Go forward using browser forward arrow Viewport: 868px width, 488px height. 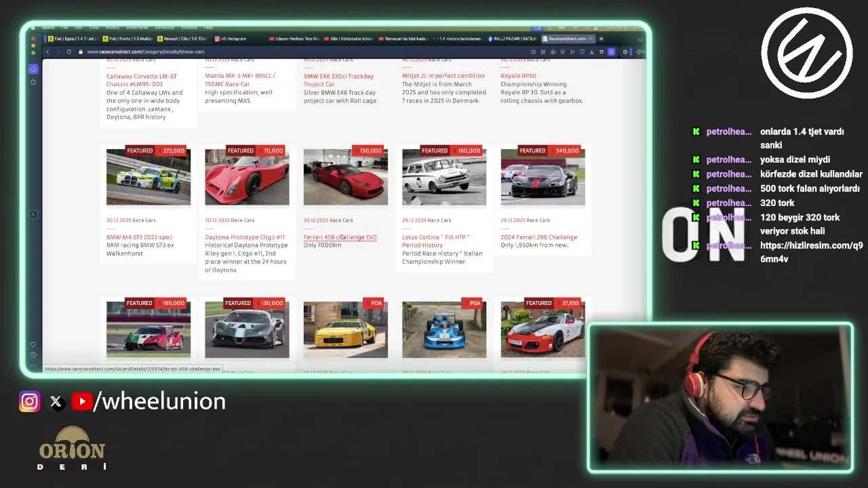pos(58,52)
